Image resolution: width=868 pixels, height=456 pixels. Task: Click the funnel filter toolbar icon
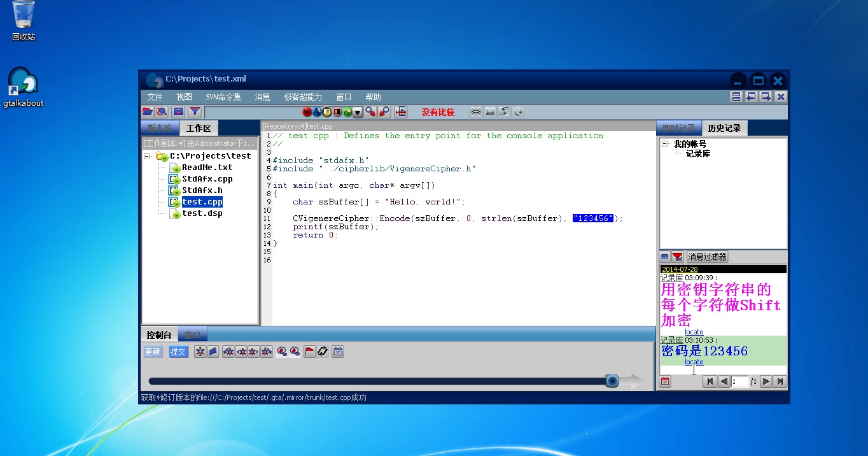point(195,112)
